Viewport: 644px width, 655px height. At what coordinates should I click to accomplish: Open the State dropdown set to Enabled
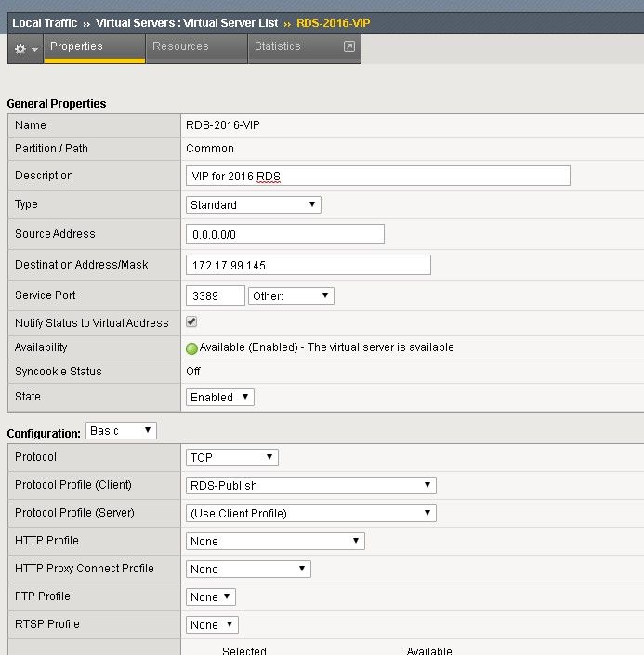tap(220, 398)
